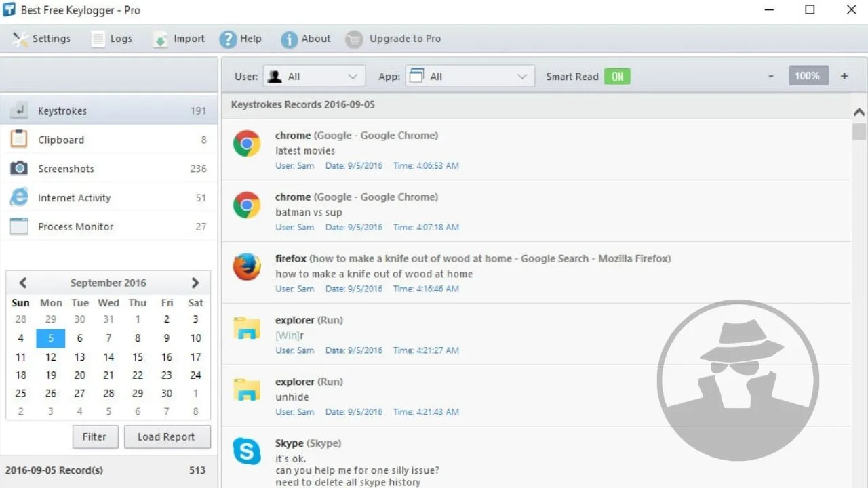Click 'Time: 4:06:53 AM' detail
The width and height of the screenshot is (868, 488).
(x=426, y=165)
